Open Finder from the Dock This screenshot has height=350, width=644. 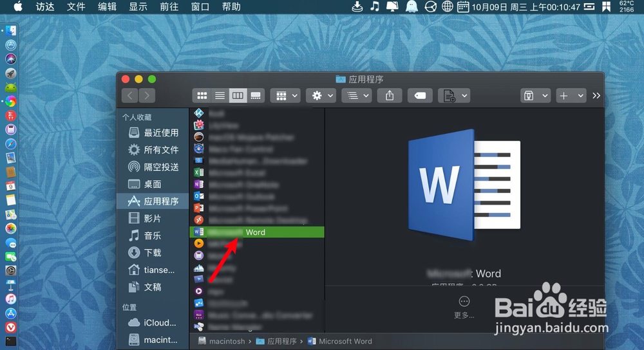pos(11,30)
